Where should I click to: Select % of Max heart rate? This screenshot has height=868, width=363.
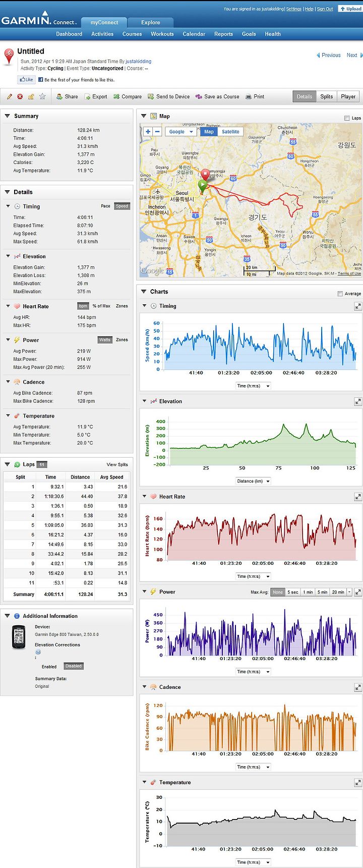tap(101, 306)
